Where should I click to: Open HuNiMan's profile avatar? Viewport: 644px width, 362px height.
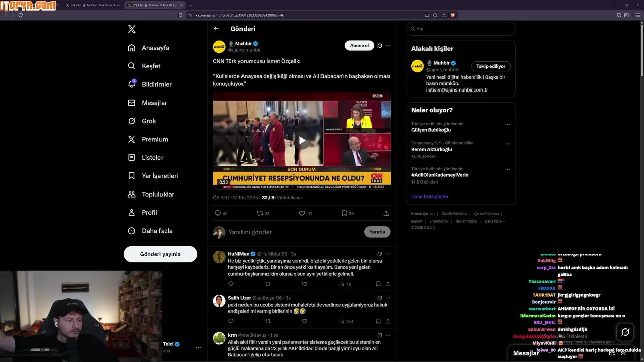(x=219, y=257)
